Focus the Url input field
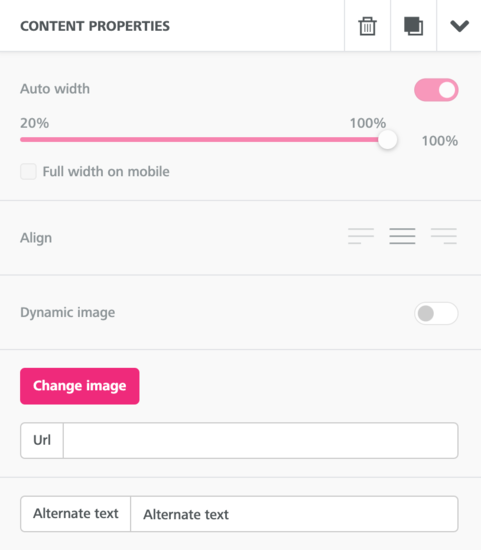Viewport: 481px width, 550px height. (x=261, y=440)
